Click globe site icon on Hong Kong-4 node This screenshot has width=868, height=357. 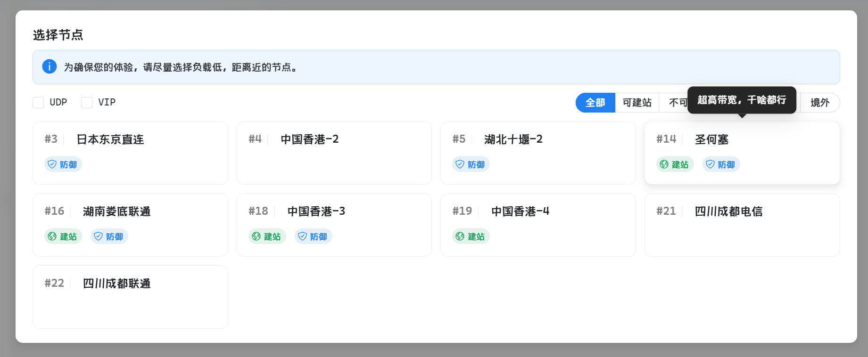[x=460, y=236]
